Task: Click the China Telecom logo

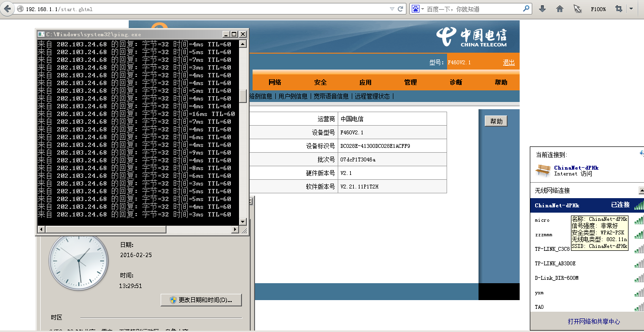Action: [472, 37]
